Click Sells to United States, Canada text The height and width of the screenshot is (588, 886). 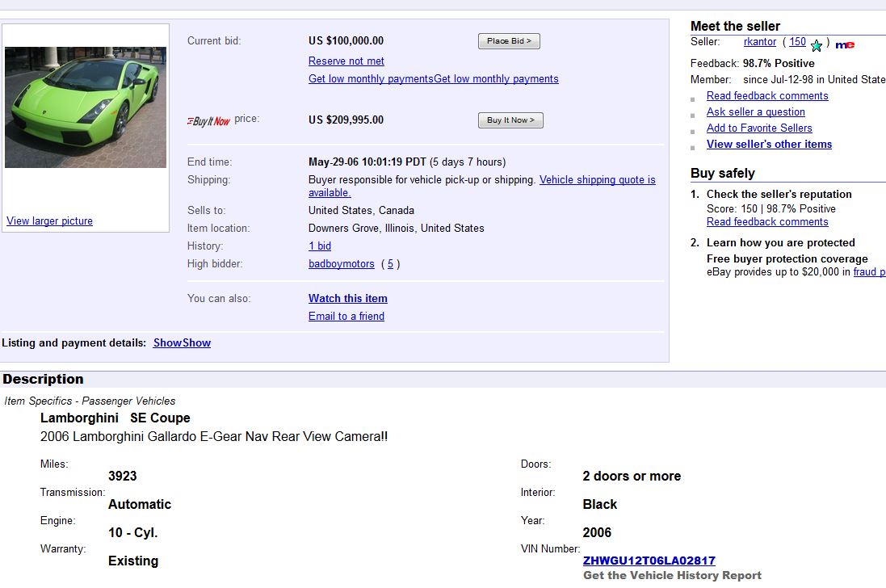coord(361,210)
